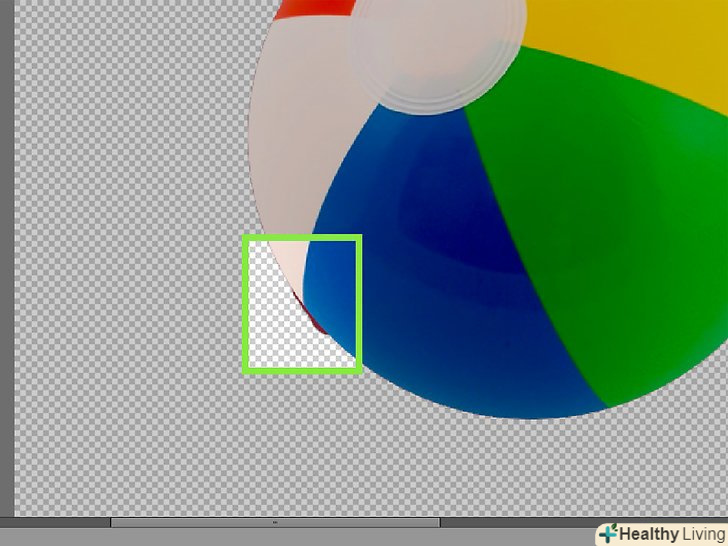Click the horizontal scrollbar thumb
This screenshot has height=546, width=728.
[x=275, y=523]
